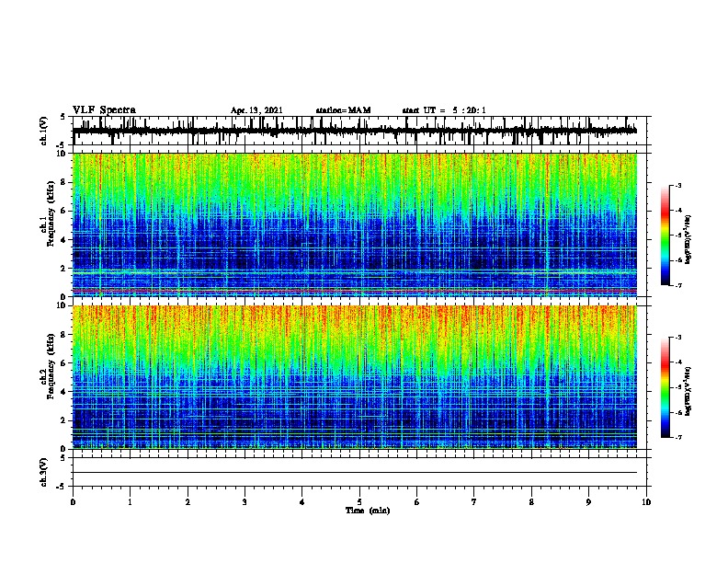Click the "Time (min)" axis label
The image size is (728, 563).
tap(368, 511)
